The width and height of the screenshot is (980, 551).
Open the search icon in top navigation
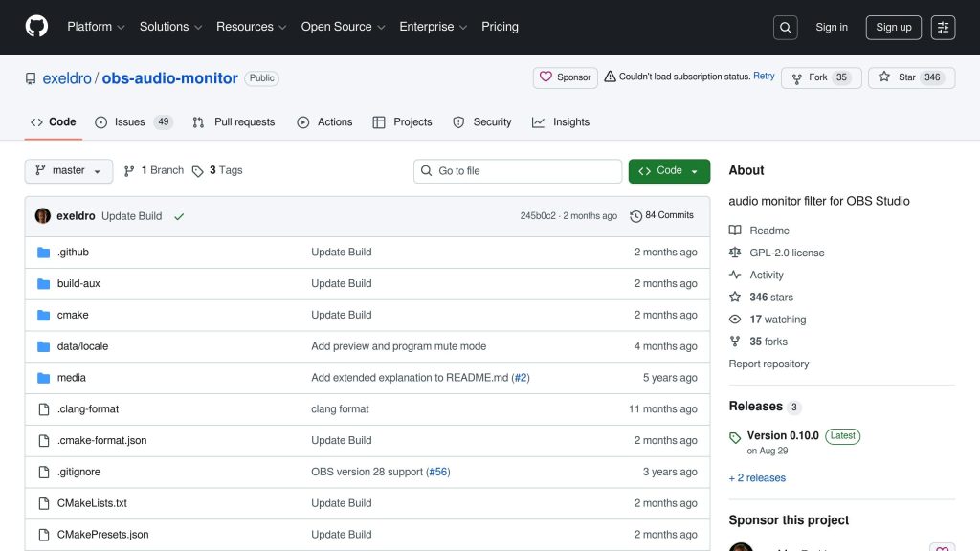point(785,27)
